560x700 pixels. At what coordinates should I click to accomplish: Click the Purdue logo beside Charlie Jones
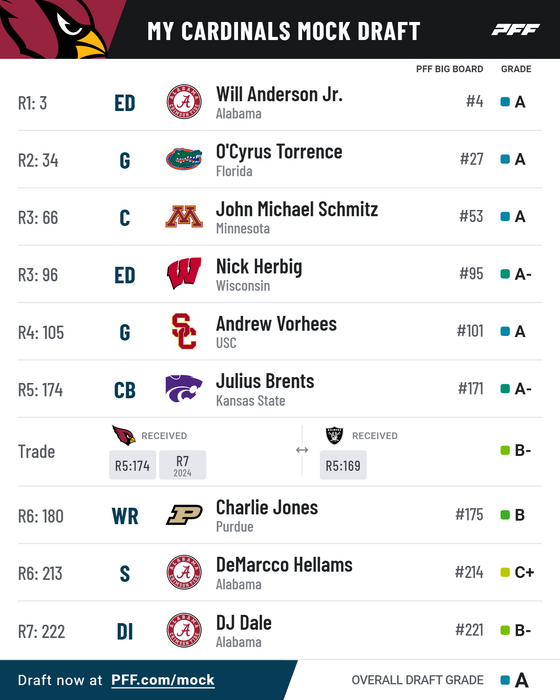[184, 515]
